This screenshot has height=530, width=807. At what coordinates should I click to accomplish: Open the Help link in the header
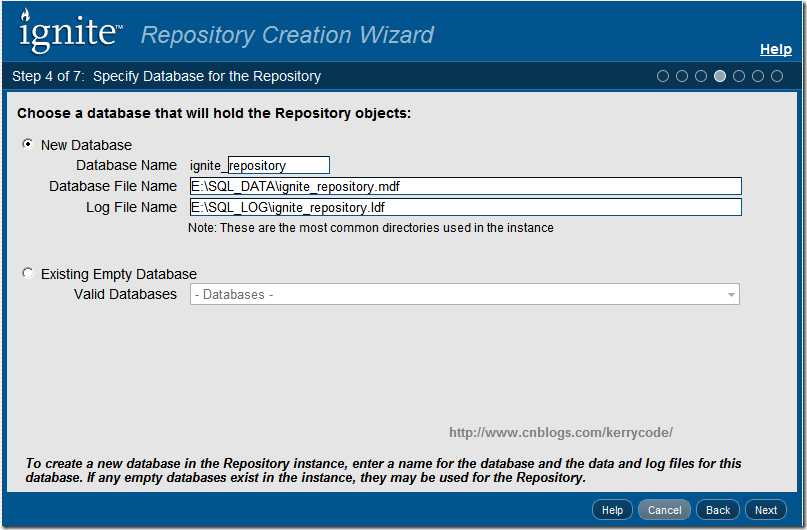(776, 49)
